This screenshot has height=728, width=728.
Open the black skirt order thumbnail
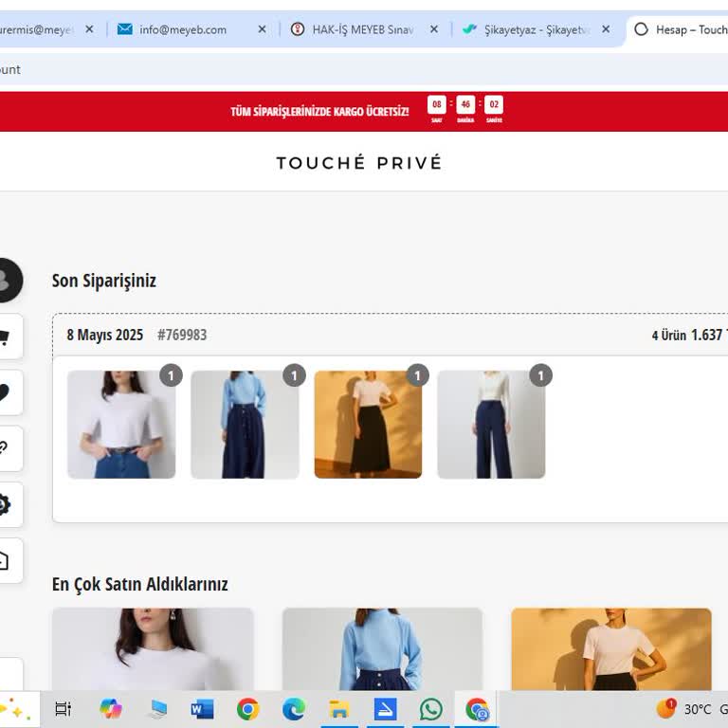point(368,425)
